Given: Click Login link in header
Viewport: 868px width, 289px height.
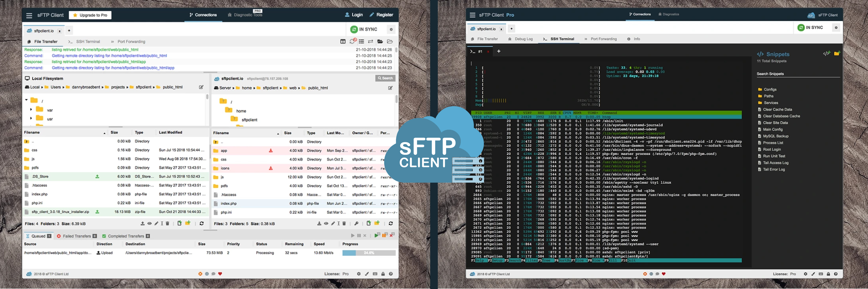Looking at the screenshot, I should click(354, 15).
